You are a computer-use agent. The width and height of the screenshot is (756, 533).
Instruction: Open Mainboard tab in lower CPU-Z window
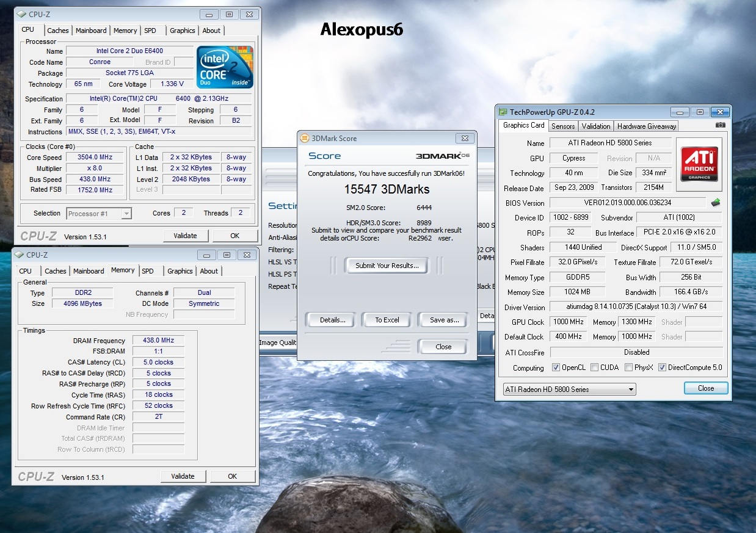click(x=89, y=271)
